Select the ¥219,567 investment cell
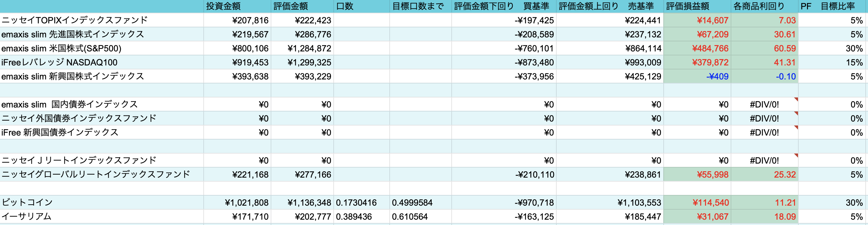Screen dimensions: 868x225 (x=237, y=34)
